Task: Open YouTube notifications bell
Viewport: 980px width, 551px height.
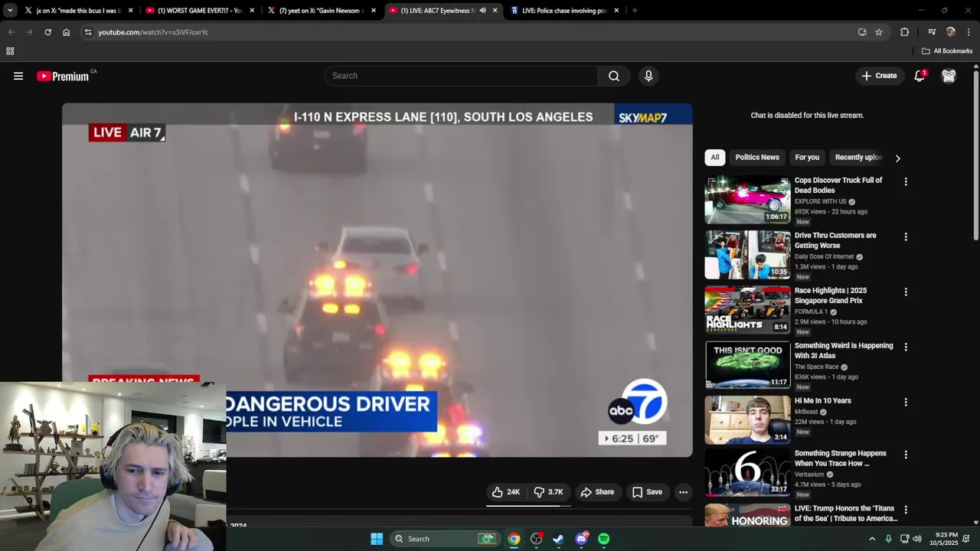Action: pos(920,76)
